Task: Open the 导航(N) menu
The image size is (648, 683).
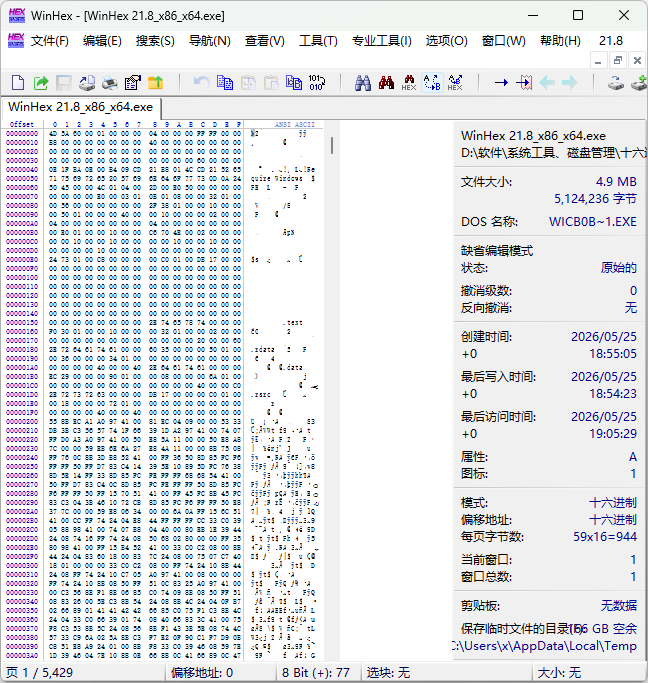Action: point(209,41)
